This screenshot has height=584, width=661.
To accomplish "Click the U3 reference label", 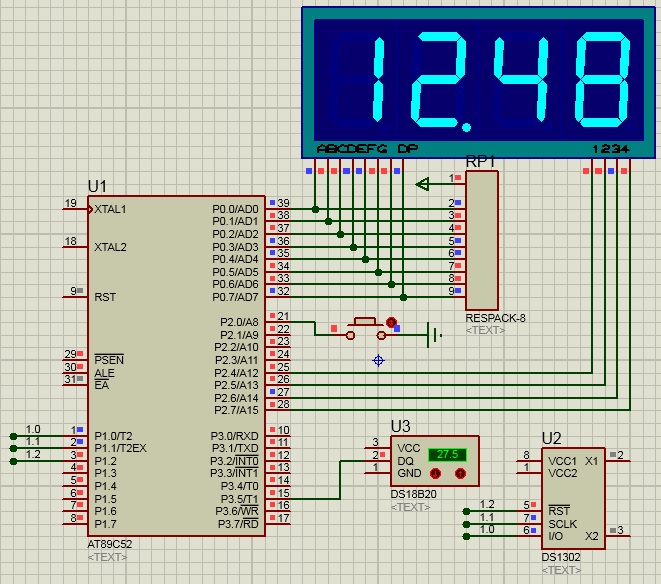I will tap(400, 426).
